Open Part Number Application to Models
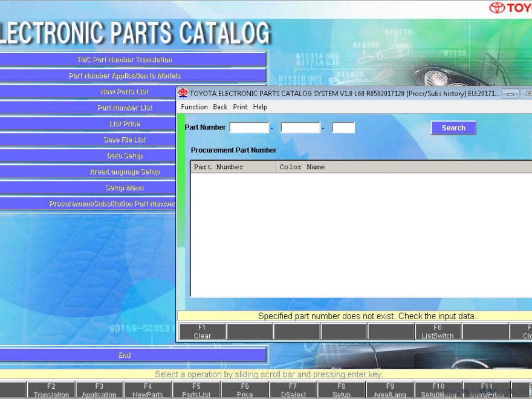The width and height of the screenshot is (532, 399). [133, 76]
